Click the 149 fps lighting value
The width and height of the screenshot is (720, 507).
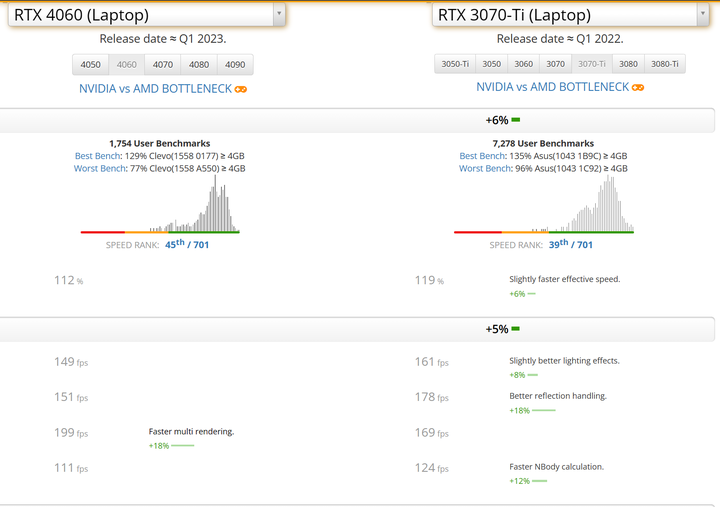click(x=71, y=362)
